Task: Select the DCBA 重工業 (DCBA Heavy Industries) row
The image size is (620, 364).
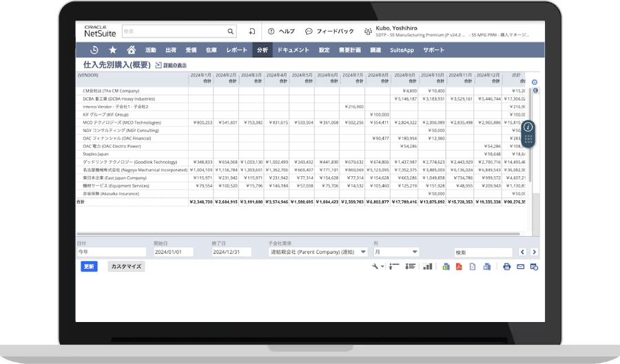Action: click(x=300, y=98)
